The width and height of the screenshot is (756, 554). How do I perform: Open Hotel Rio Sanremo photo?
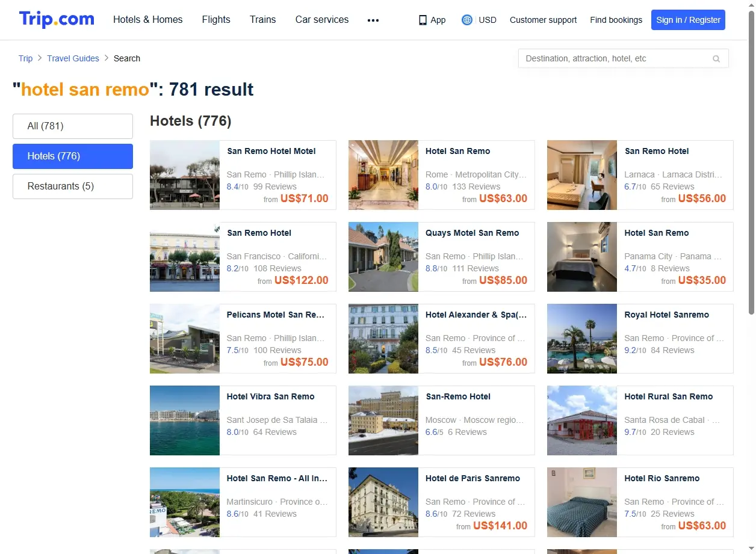tap(582, 502)
